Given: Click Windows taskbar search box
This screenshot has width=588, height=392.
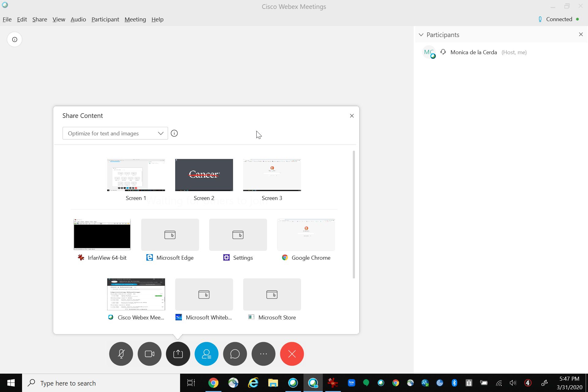Looking at the screenshot, I should (101, 383).
